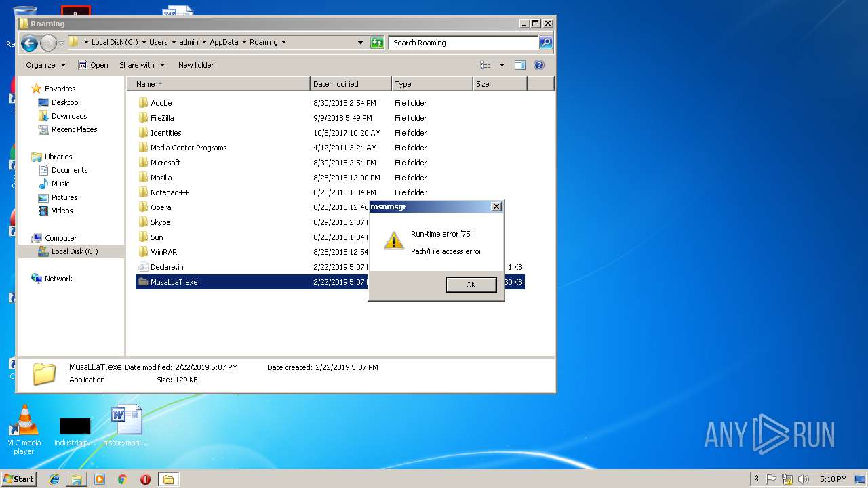The width and height of the screenshot is (868, 488).
Task: Select the Notepad++ folder
Action: tap(170, 192)
